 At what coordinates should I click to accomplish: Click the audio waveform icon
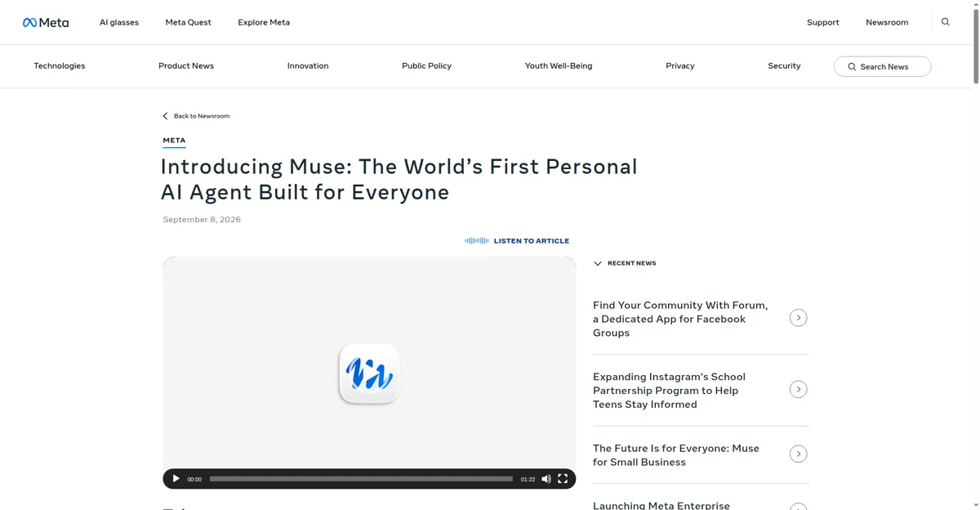click(477, 241)
